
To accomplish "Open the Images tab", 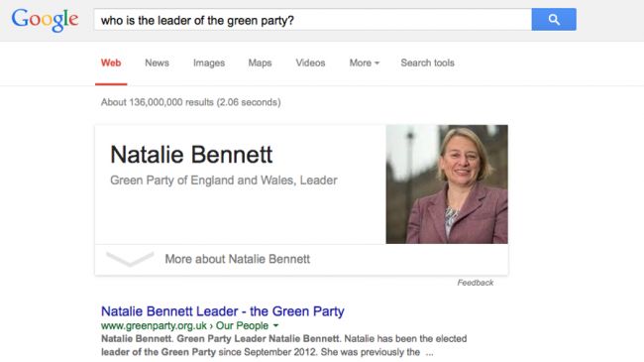I will pos(209,62).
